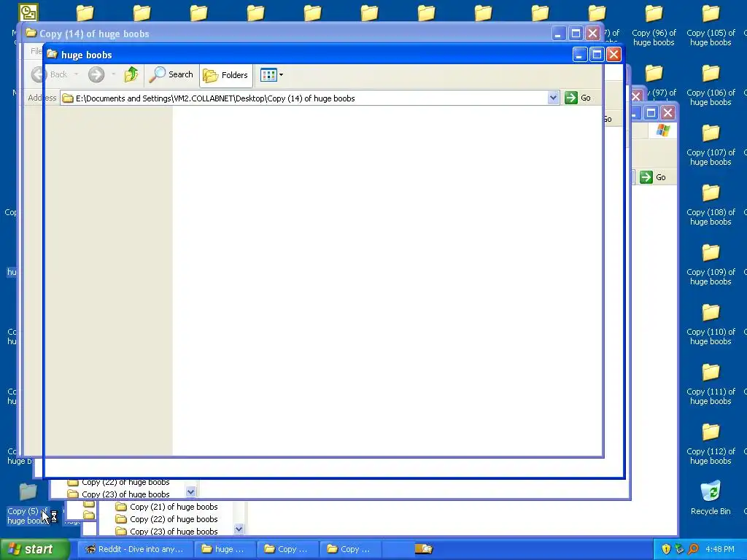The width and height of the screenshot is (747, 560).
Task: Select the Recycle Bin desktop icon
Action: point(711,498)
